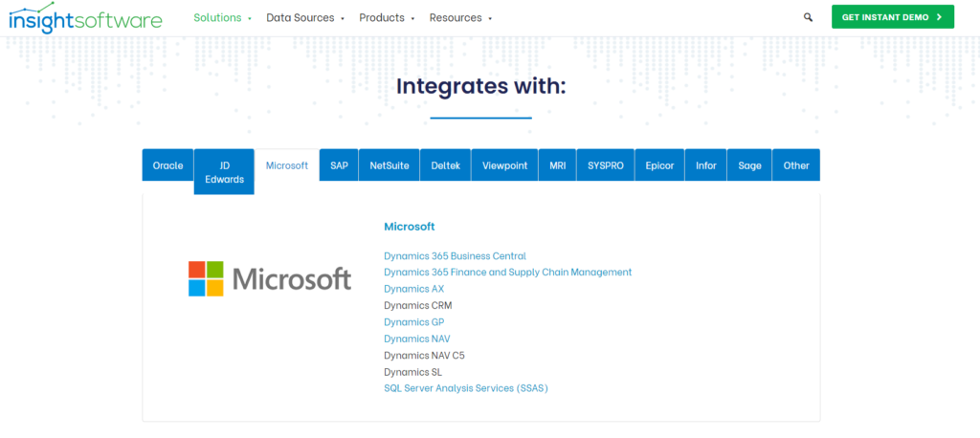
Task: Open Dynamics 365 Finance and Supply Chain link
Action: tap(507, 273)
